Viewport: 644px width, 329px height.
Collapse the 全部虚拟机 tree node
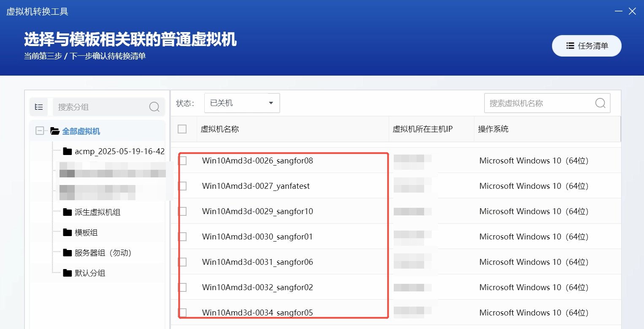click(x=40, y=131)
